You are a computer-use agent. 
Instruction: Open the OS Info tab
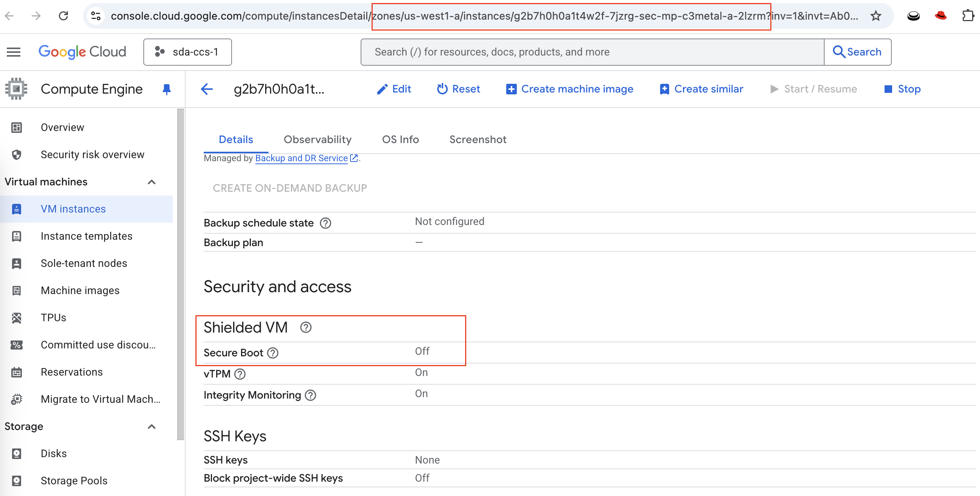click(400, 139)
